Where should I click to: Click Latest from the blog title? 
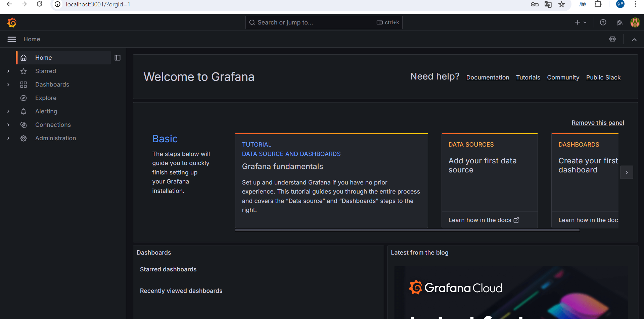(419, 253)
